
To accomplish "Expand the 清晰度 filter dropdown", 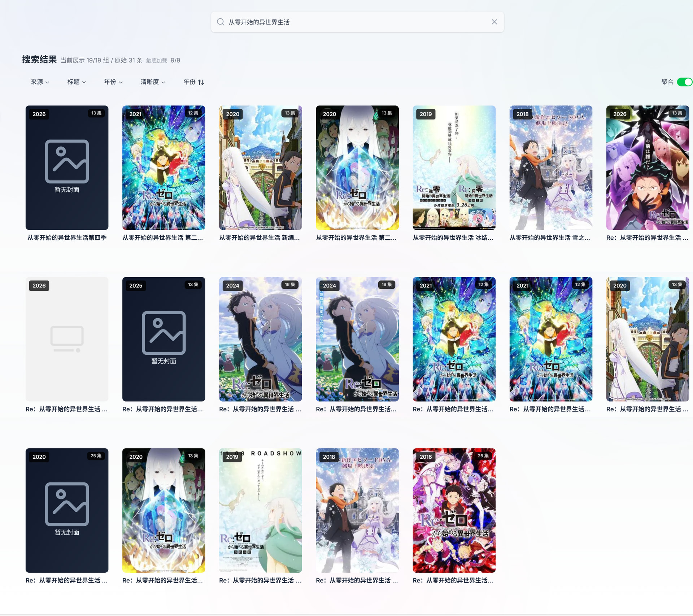I will (x=153, y=82).
